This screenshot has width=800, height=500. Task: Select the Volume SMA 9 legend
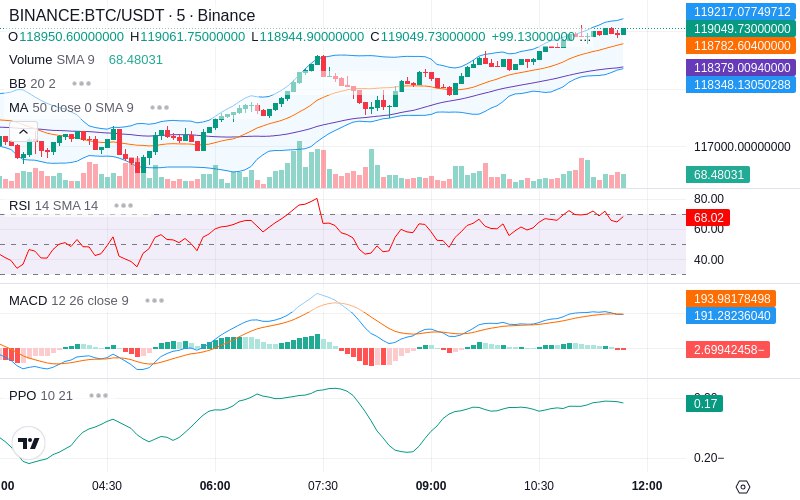pos(52,60)
